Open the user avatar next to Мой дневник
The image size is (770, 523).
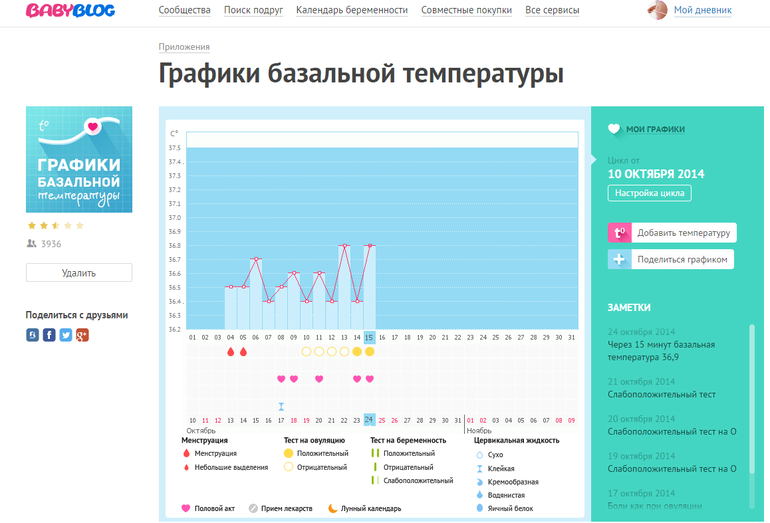658,10
